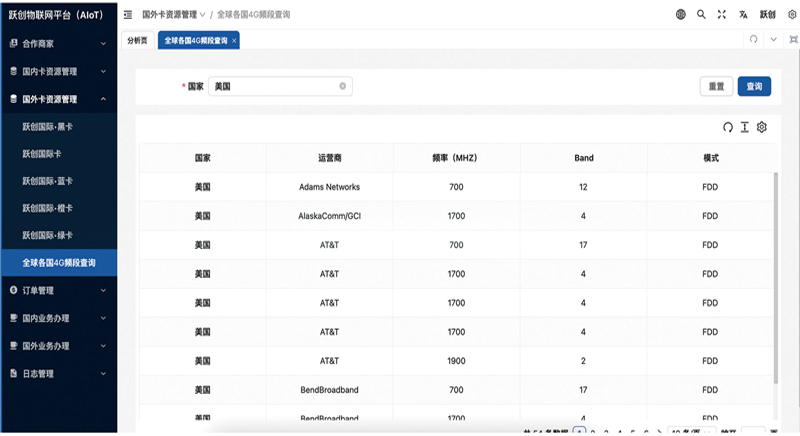Open settings gear in top-right header
This screenshot has width=800, height=436.
click(792, 15)
